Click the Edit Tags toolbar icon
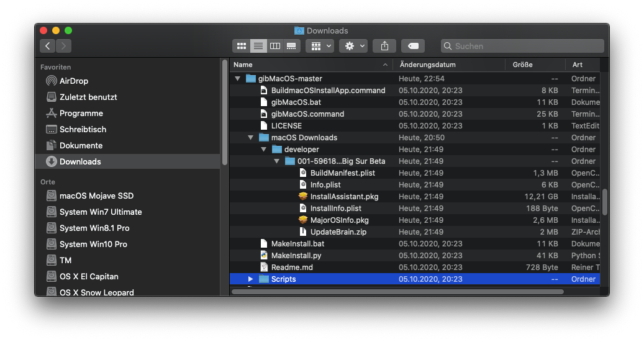This screenshot has height=342, width=644. pos(413,46)
